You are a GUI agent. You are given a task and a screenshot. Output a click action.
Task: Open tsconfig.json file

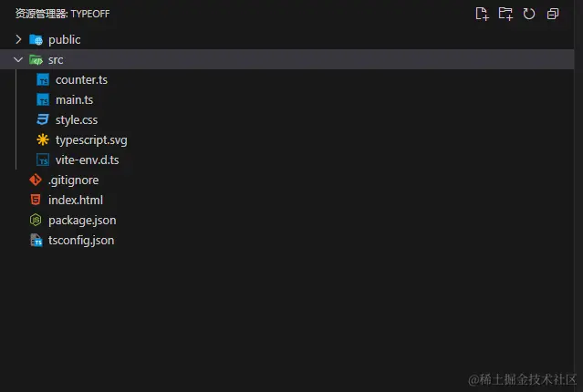tap(81, 241)
